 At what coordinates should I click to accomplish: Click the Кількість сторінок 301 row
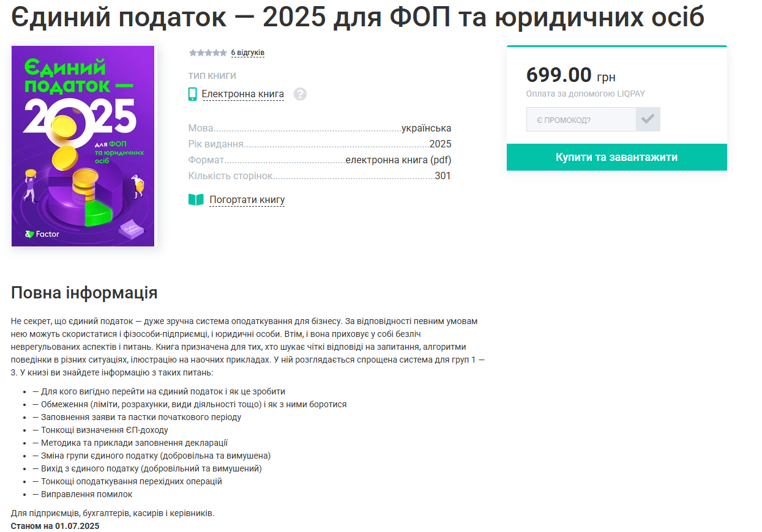pos(319,176)
